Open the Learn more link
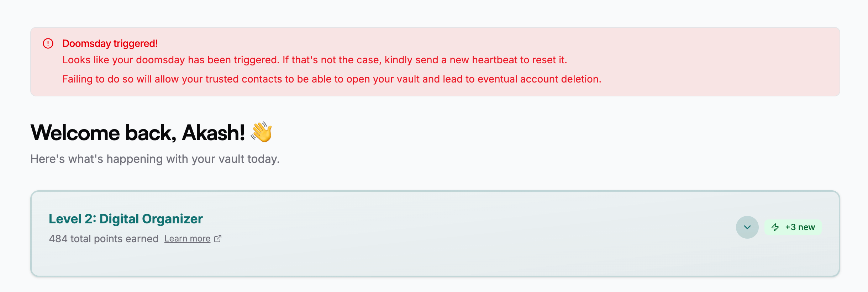 pos(187,239)
